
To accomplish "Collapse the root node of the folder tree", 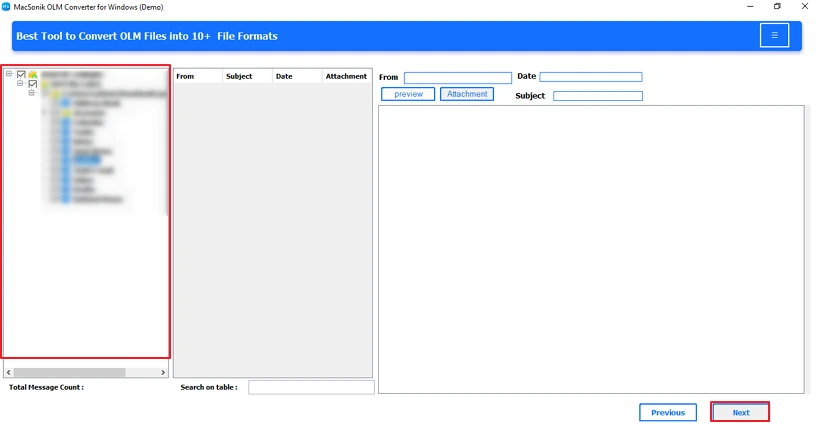I will click(x=9, y=74).
